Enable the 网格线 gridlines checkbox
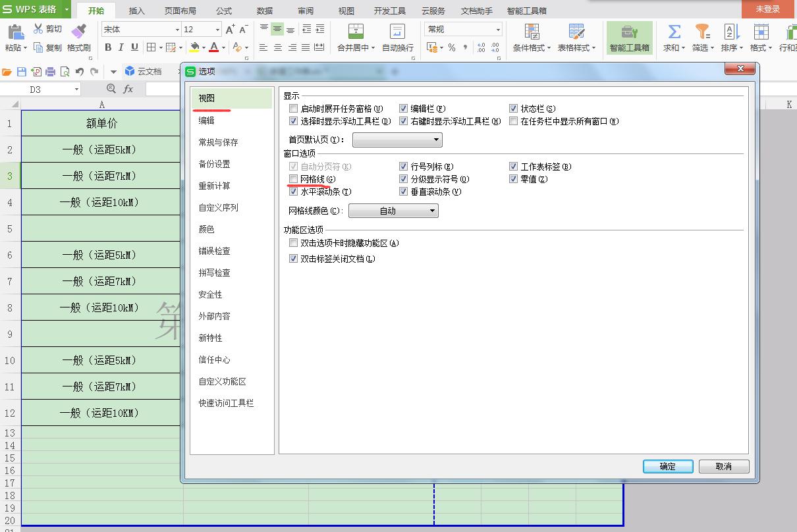 [x=293, y=179]
